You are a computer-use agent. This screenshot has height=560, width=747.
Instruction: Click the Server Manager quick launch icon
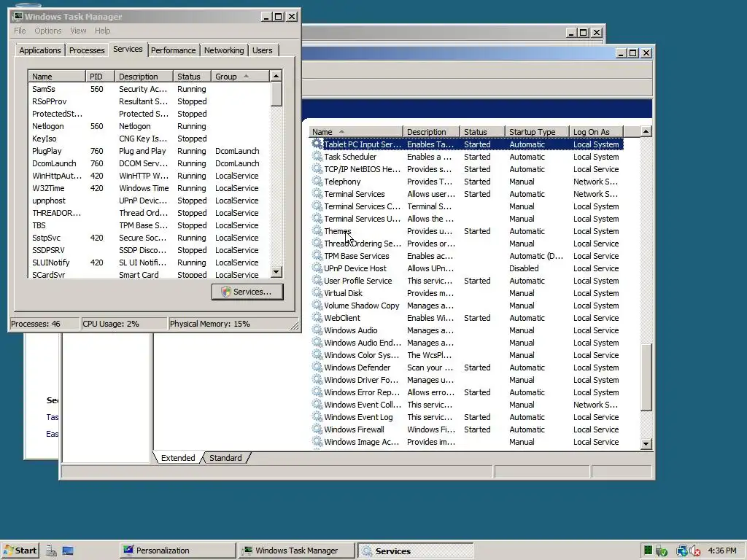pyautogui.click(x=52, y=551)
